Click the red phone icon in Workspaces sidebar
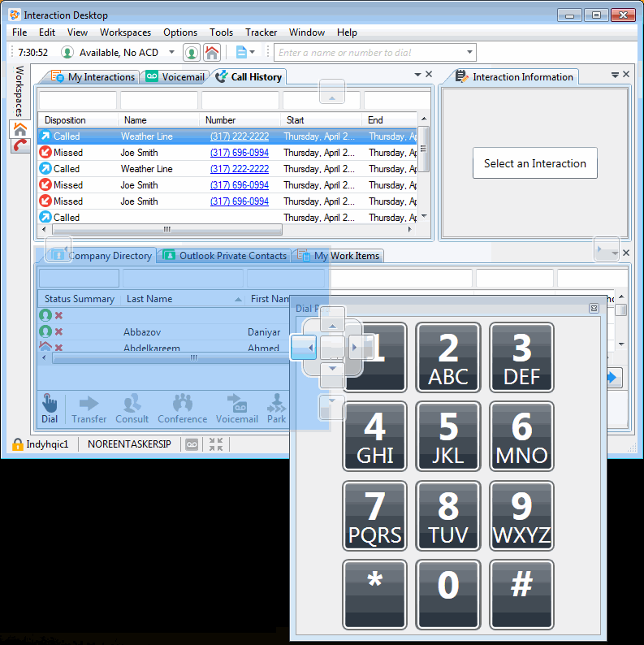 point(20,145)
